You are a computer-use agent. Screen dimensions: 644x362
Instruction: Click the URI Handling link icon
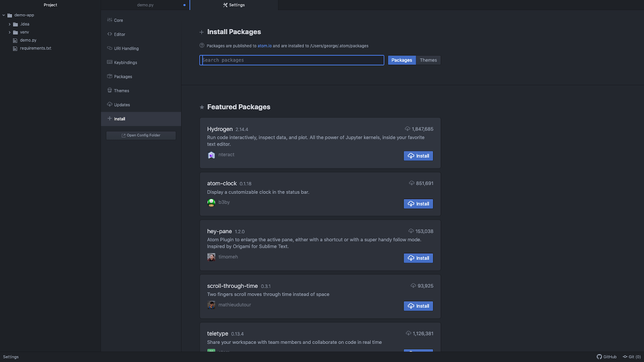109,48
